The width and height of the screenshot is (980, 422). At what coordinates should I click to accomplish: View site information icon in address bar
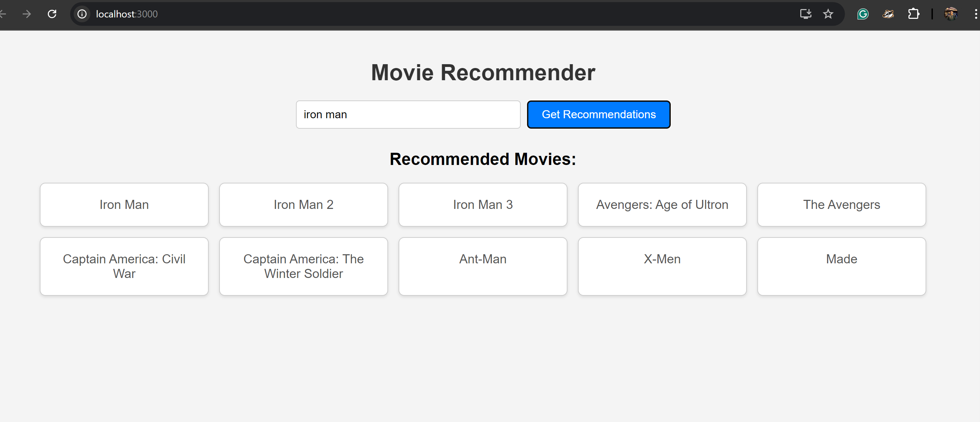[x=82, y=14]
